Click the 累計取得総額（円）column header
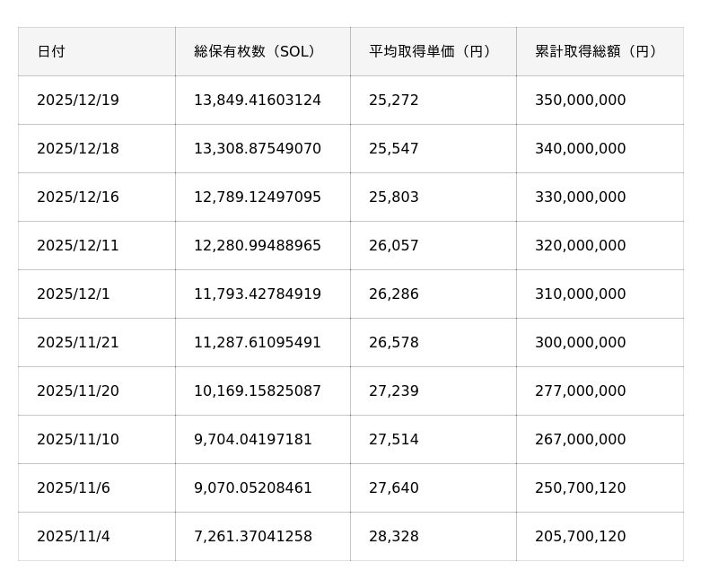718x588 pixels. coord(598,52)
